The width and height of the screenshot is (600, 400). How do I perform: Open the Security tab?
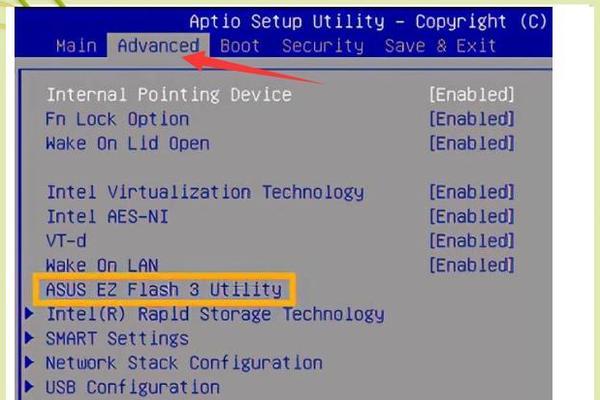[322, 45]
